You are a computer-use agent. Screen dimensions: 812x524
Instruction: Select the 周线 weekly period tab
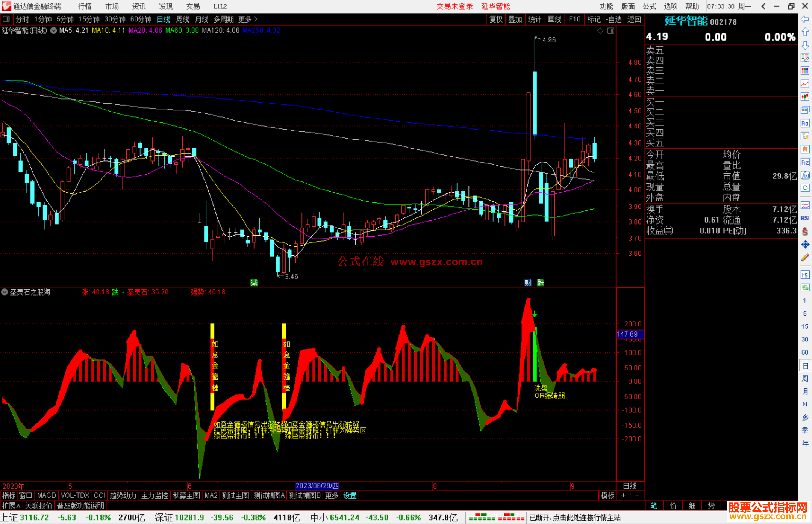point(183,19)
